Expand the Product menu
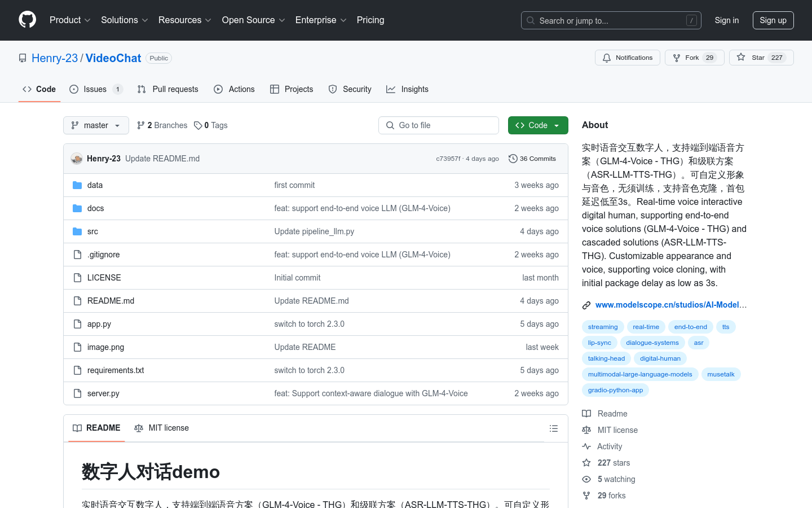812x508 pixels. [x=70, y=20]
